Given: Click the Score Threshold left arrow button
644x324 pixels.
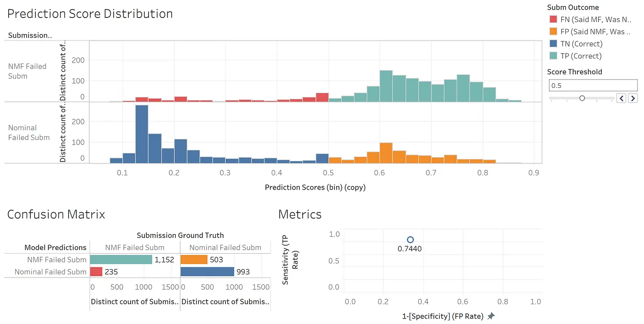Looking at the screenshot, I should click(x=621, y=98).
